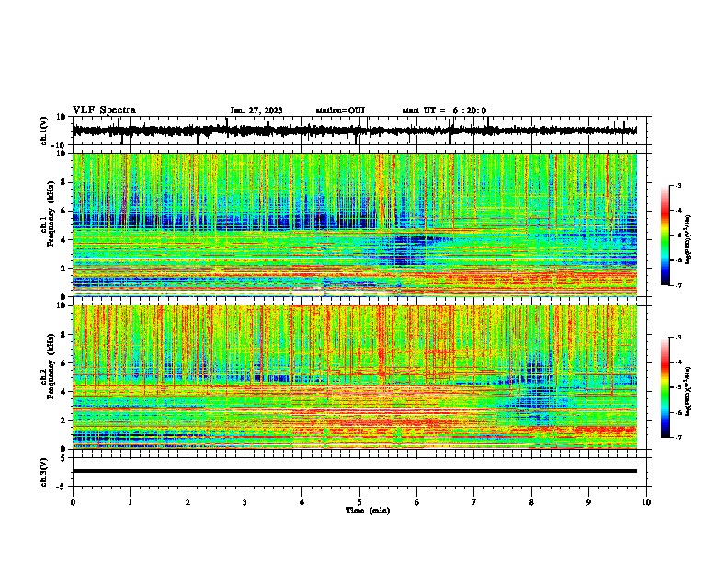The image size is (728, 563).
Task: Click the "-4" tick on lower colorbar
Action: pos(678,362)
